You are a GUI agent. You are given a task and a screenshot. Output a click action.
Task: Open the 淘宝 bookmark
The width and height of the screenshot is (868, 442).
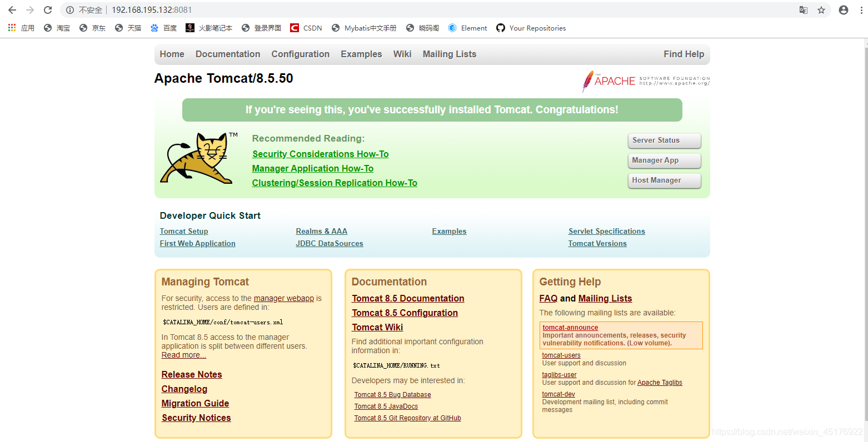[57, 28]
